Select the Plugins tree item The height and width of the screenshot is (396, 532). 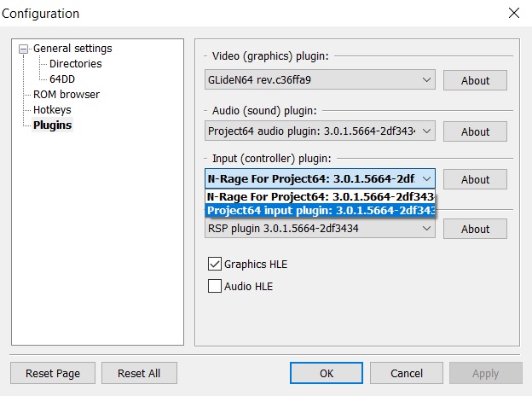coord(52,125)
